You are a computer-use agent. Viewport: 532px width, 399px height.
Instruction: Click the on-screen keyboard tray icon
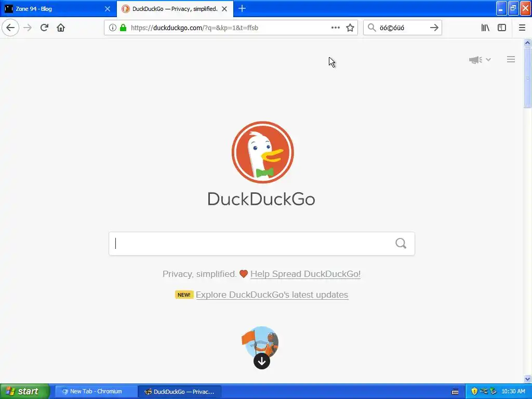coord(455,392)
